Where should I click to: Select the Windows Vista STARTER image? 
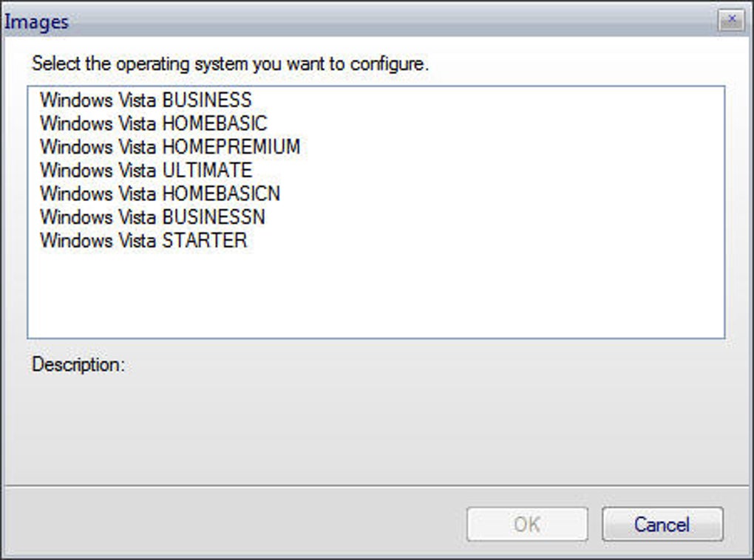point(143,241)
